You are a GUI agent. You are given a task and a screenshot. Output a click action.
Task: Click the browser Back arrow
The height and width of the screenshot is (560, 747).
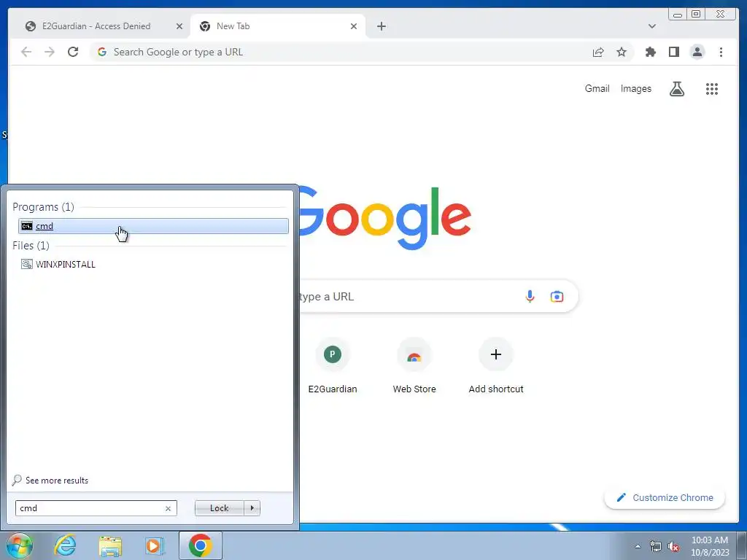[26, 52]
